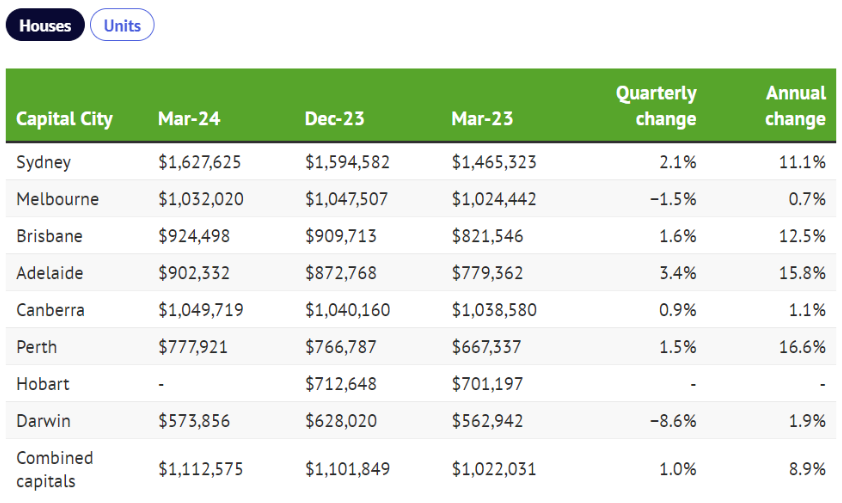Switch to the Units tab
This screenshot has width=842, height=503.
[x=122, y=25]
